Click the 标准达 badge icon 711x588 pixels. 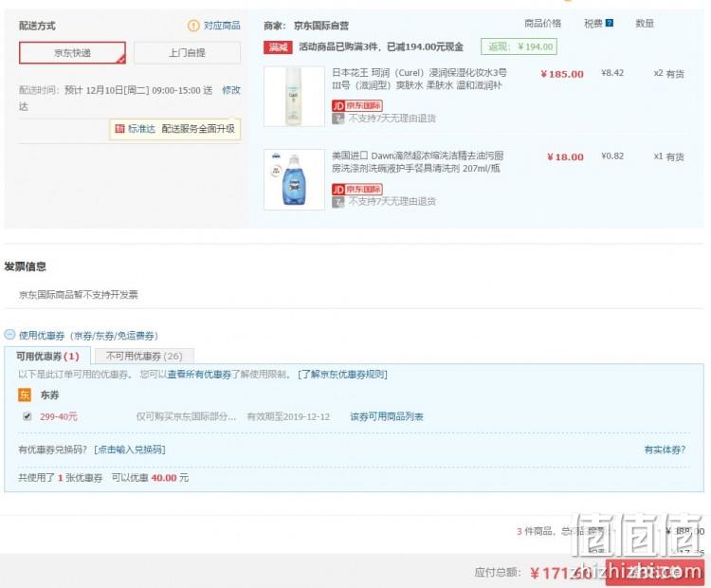coord(119,129)
